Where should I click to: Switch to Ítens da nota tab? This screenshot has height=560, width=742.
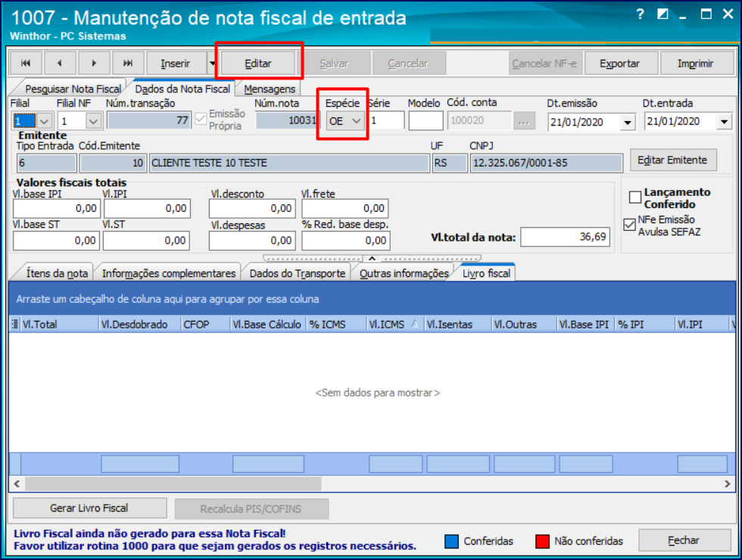(x=57, y=273)
